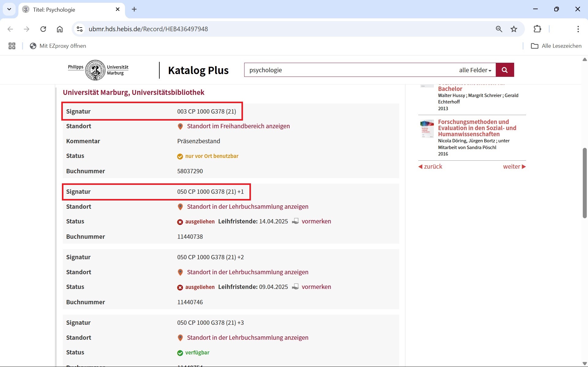Click the Philipps Universität Marburg logo
Screen dimensions: 588x367
[98, 70]
